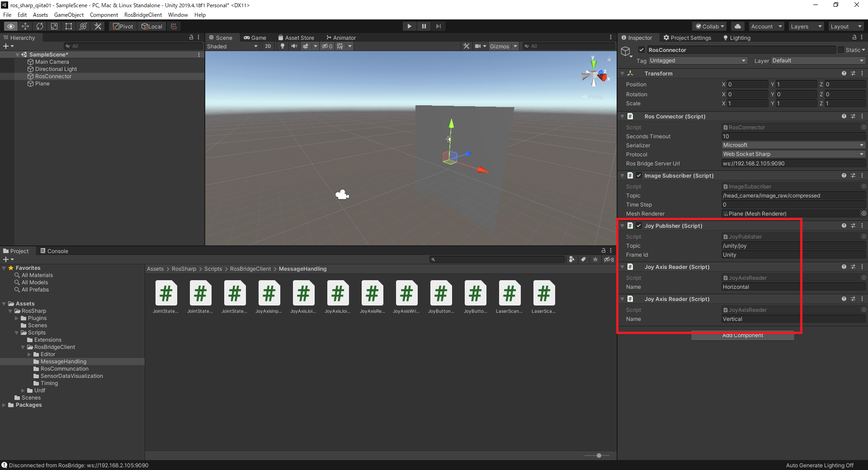868x470 pixels.
Task: Select the Scale tool
Action: click(x=54, y=26)
